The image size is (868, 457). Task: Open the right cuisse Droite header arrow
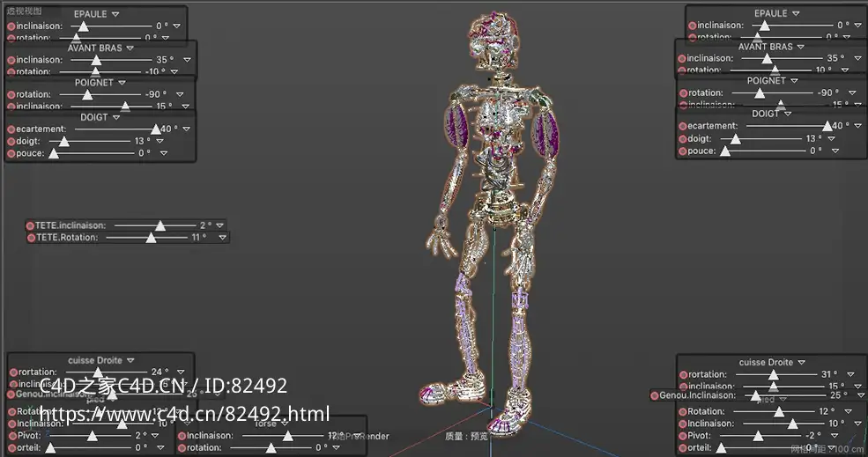[802, 363]
